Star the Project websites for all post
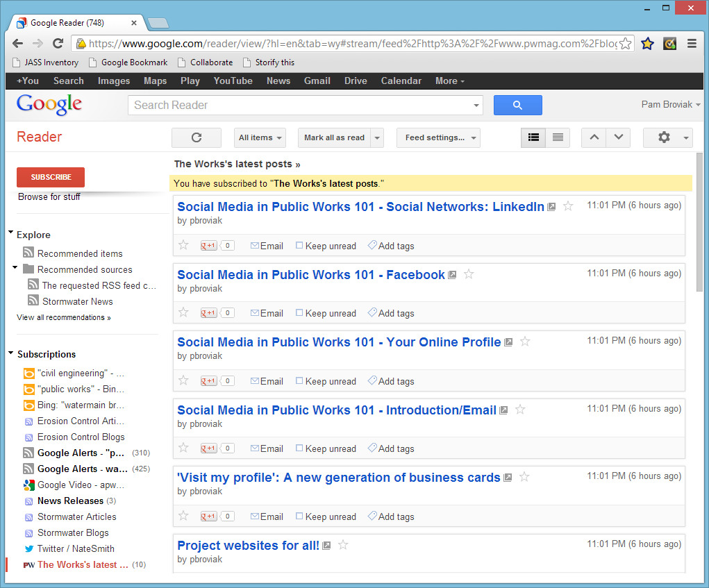 343,545
